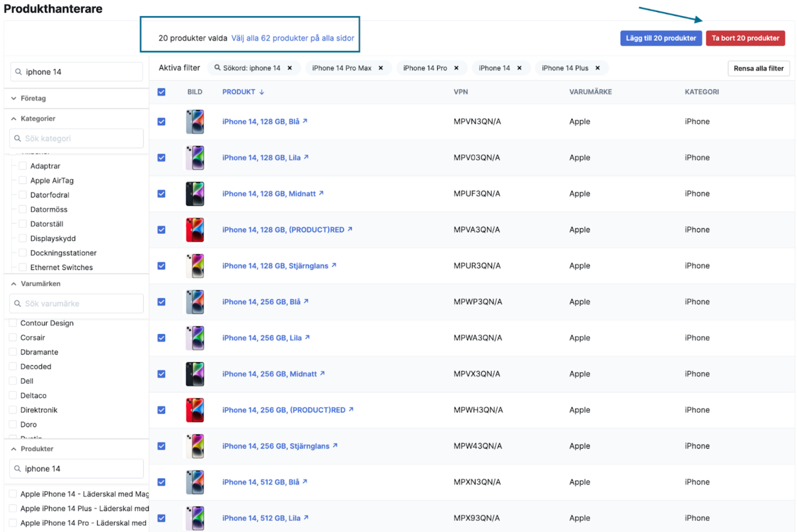
Task: Check the Adaptrar category
Action: coord(23,166)
